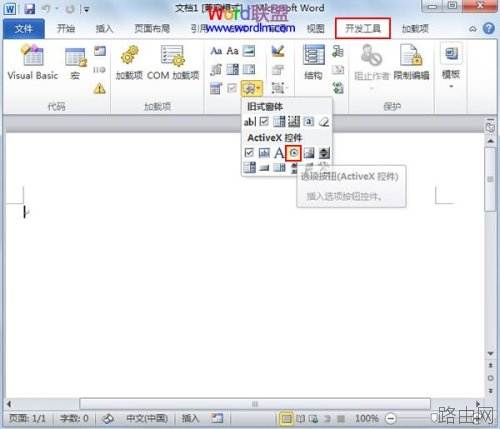500x429 pixels.
Task: Open XML Expansion Packs
Action: click(x=338, y=89)
